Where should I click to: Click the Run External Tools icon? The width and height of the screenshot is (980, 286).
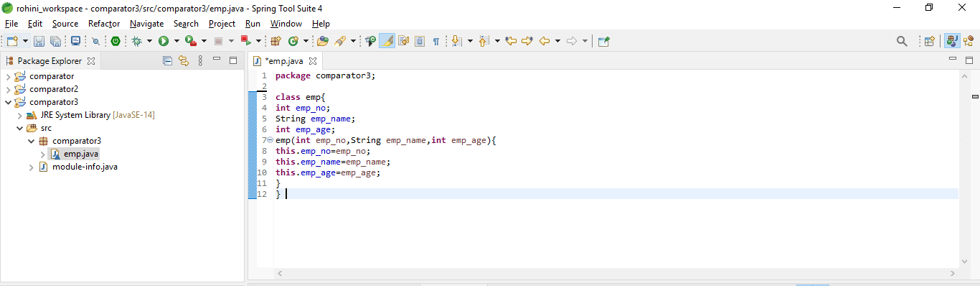pos(191,42)
